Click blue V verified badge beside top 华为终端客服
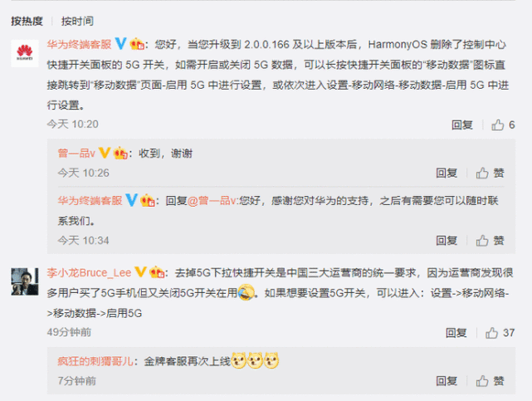Image resolution: width=532 pixels, height=401 pixels. click(x=121, y=44)
